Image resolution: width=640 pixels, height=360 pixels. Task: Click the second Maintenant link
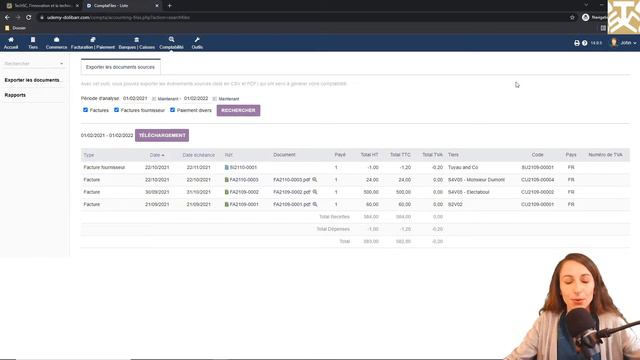229,99
